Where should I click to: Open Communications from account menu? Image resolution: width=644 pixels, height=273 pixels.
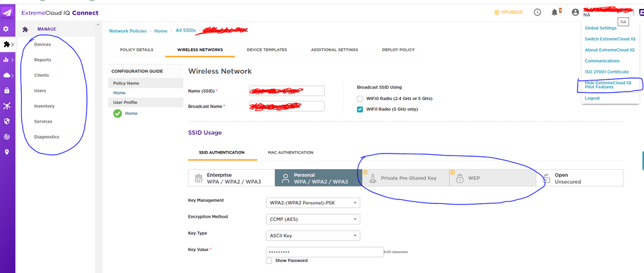pyautogui.click(x=602, y=61)
